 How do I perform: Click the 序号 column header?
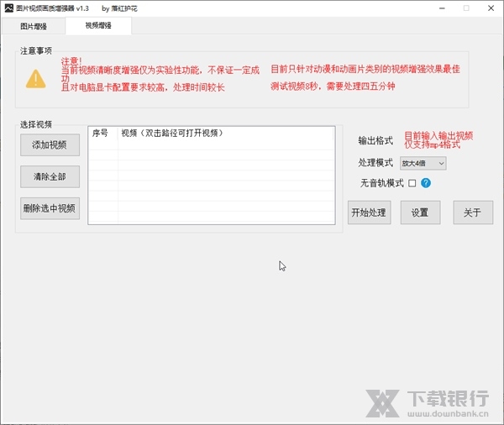point(102,133)
